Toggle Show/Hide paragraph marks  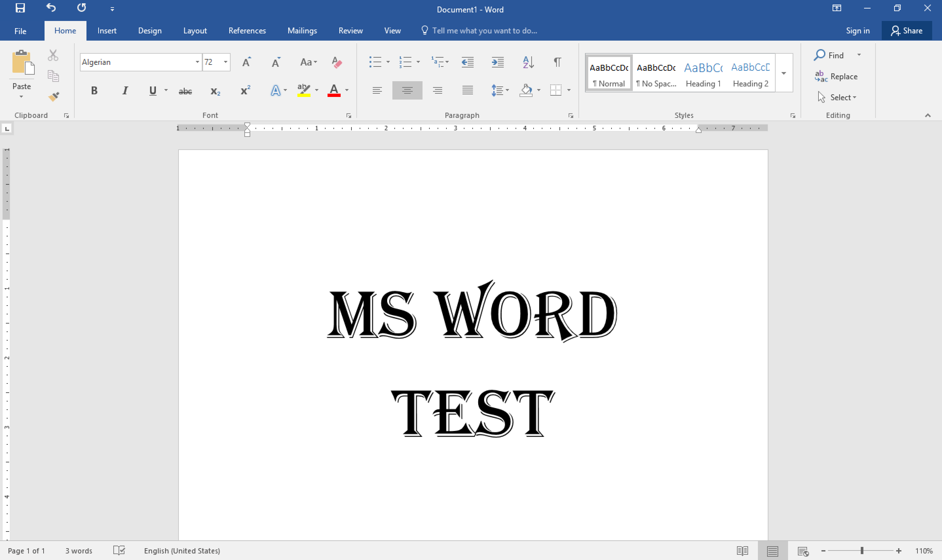pos(557,62)
